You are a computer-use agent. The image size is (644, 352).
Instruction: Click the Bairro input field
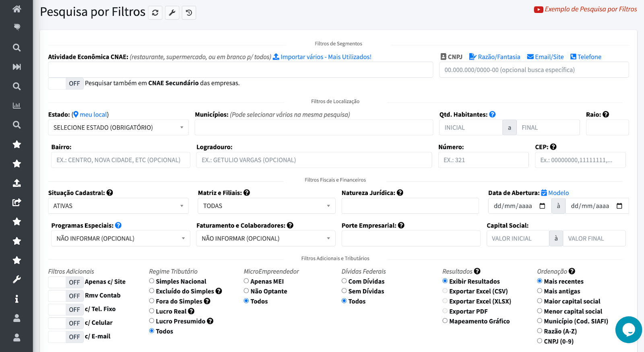click(120, 160)
